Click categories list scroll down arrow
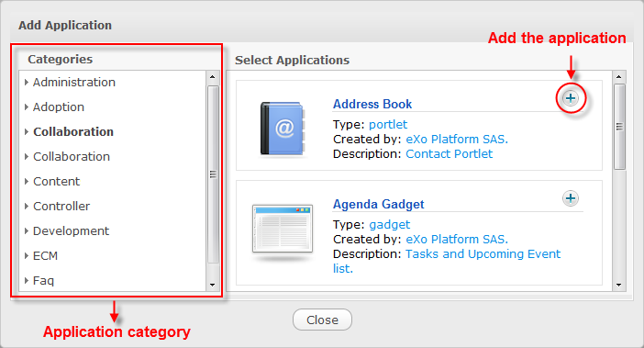644x348 pixels. (212, 285)
